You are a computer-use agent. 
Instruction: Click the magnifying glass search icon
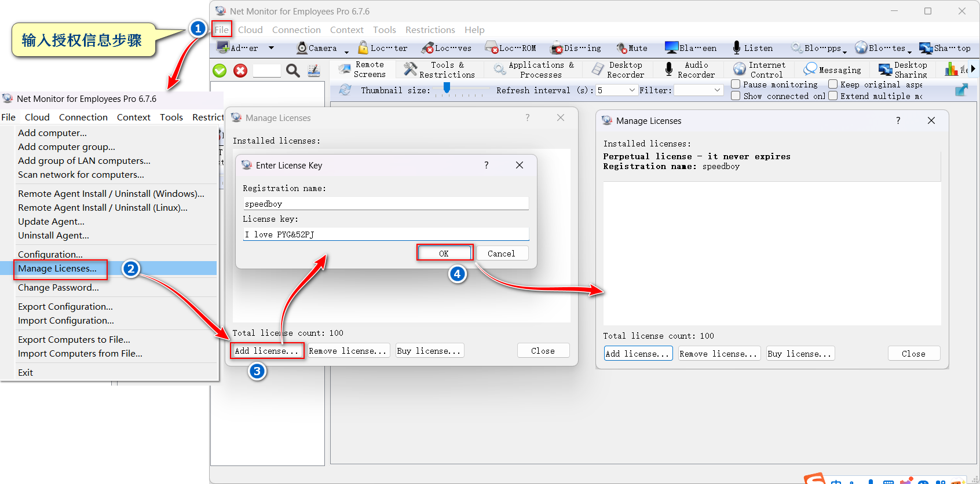point(293,71)
